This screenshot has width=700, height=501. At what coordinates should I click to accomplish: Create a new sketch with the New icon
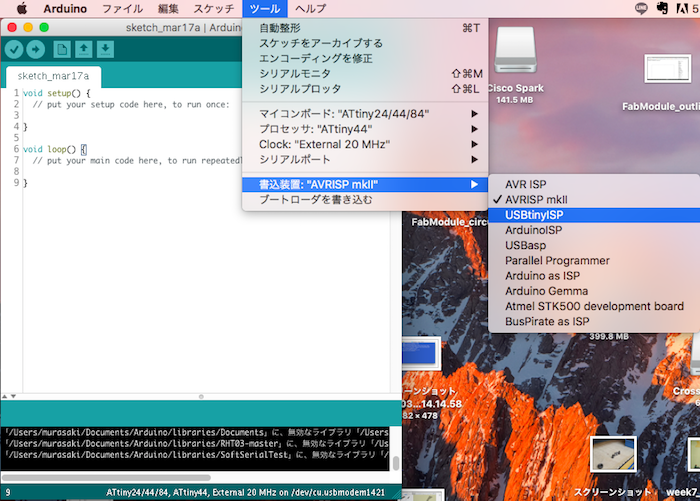[62, 50]
